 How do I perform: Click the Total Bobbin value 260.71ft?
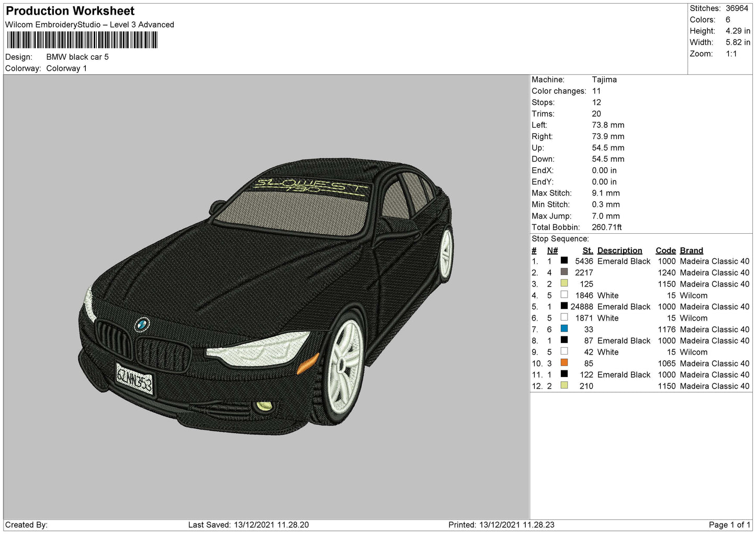point(607,228)
